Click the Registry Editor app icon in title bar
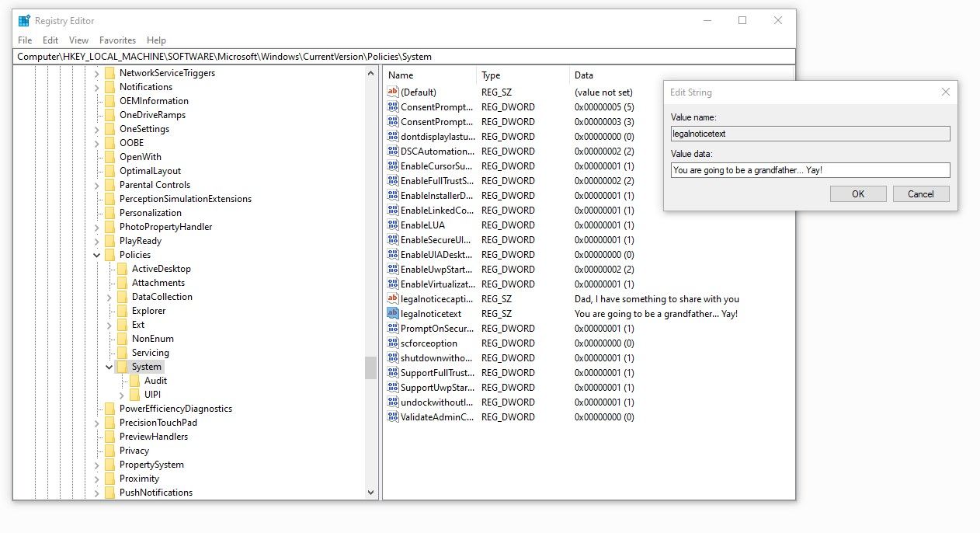 (x=24, y=21)
